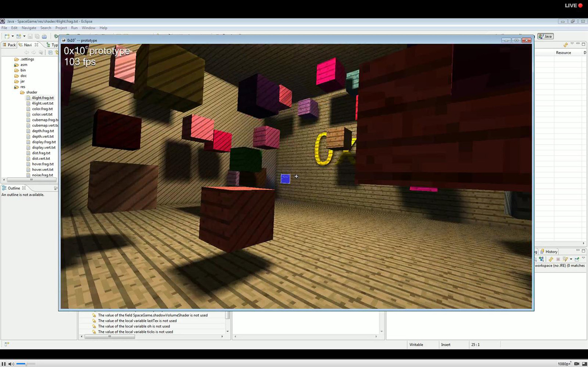Open the Edit menu

14,28
